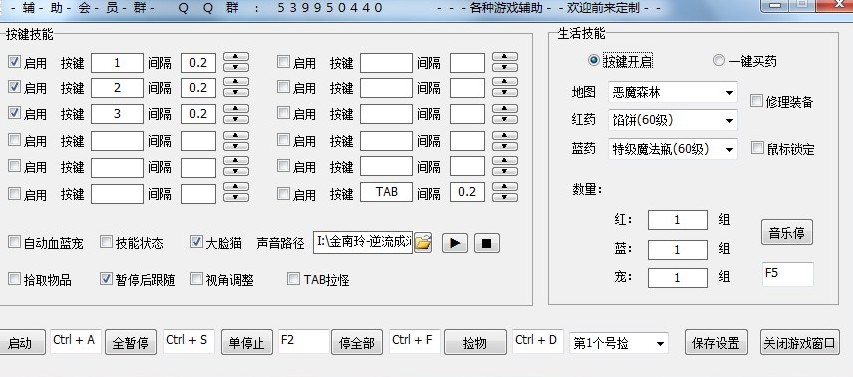The image size is (853, 377).
Task: Focus the 声音路径 text field
Action: 363,243
